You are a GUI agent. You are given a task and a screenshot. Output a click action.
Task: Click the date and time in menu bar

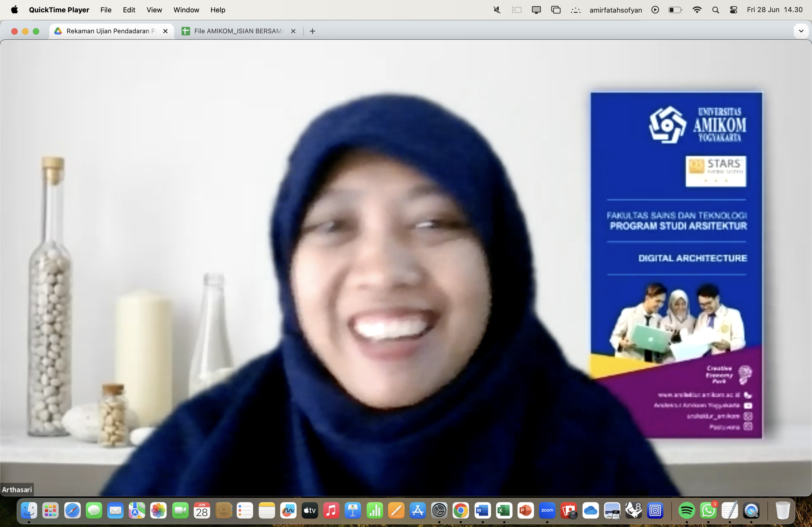pos(774,10)
